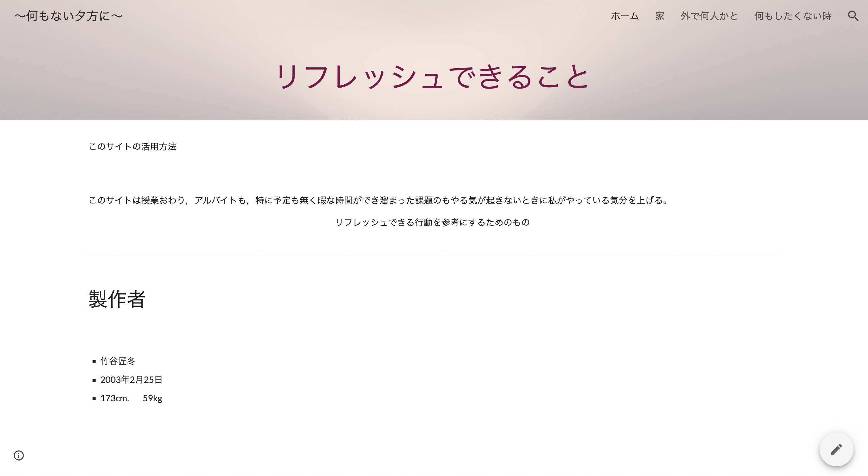Click the 製作者 section heading
868x476 pixels.
click(117, 299)
